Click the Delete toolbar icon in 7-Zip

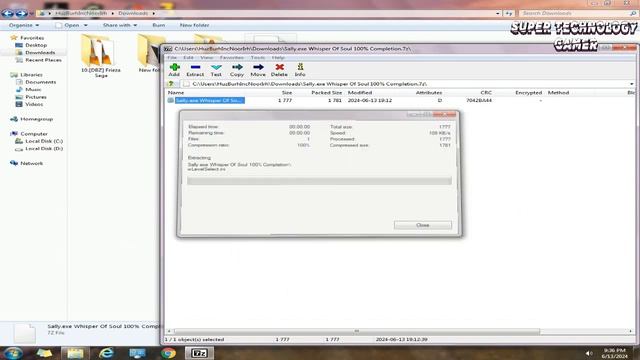click(279, 70)
